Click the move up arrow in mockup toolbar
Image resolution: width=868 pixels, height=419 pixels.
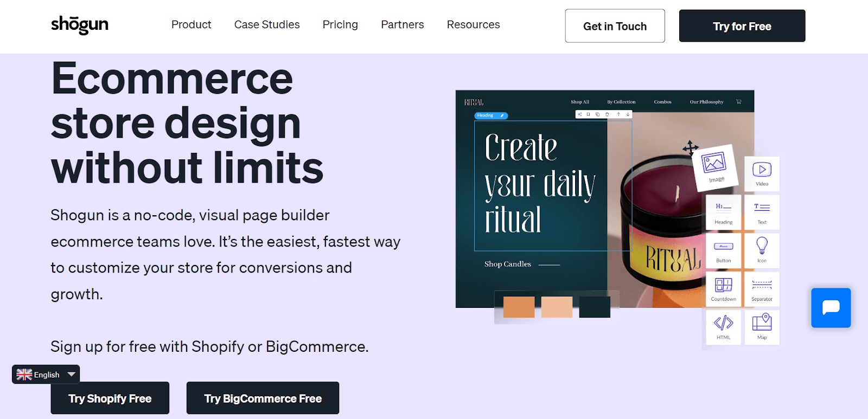point(618,114)
